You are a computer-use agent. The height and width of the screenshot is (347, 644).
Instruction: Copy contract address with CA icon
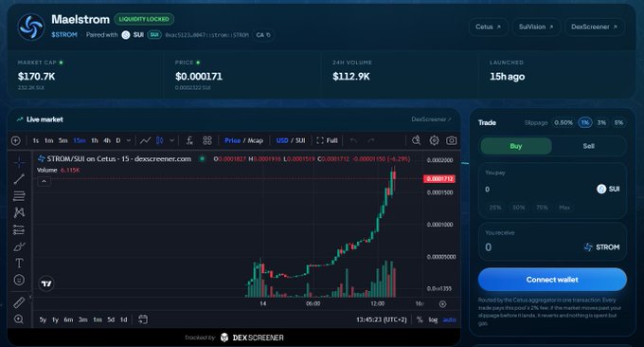tap(263, 35)
